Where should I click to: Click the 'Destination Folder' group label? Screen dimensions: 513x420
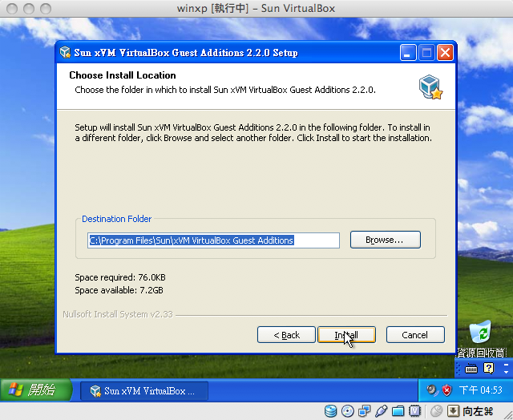(x=116, y=219)
